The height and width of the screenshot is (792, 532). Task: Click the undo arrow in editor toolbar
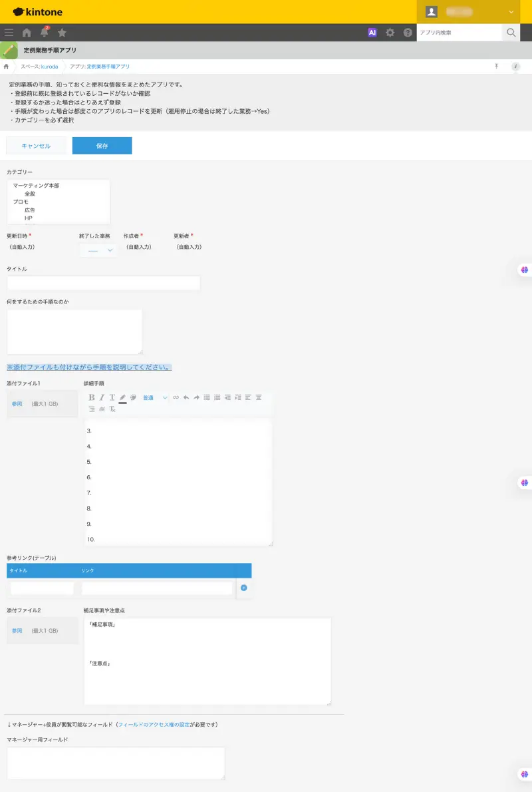pyautogui.click(x=186, y=397)
